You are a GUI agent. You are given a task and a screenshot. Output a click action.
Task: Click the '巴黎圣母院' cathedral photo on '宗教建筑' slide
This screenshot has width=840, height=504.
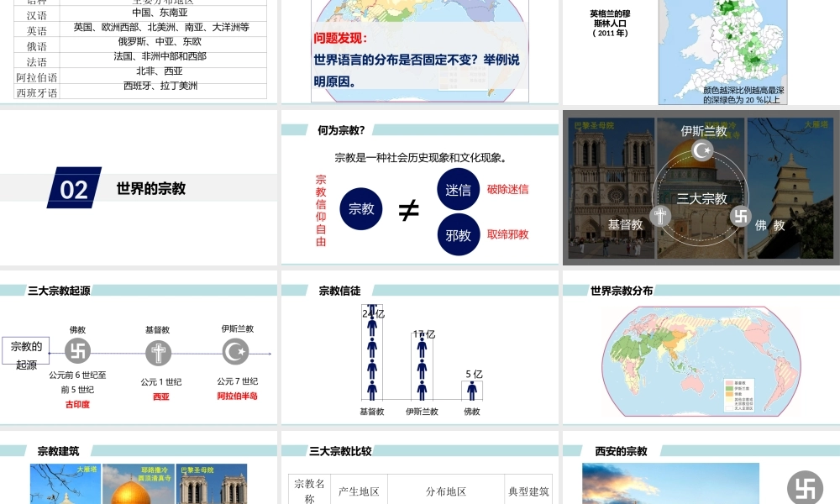[x=213, y=484]
